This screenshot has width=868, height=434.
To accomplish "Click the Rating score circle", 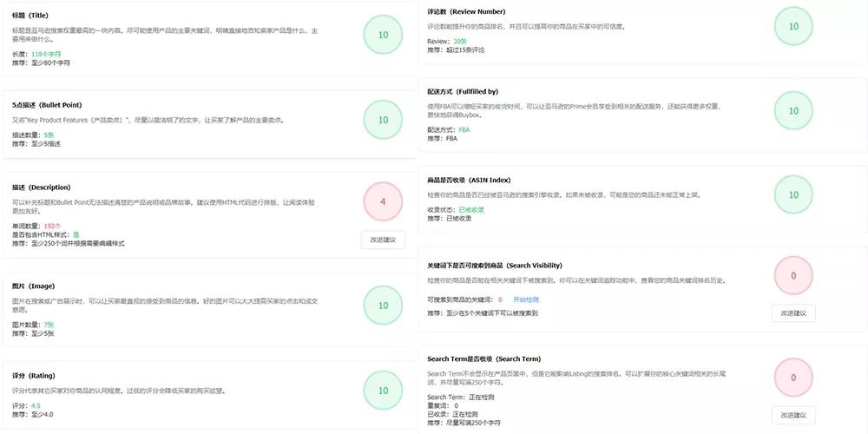I will pyautogui.click(x=383, y=391).
